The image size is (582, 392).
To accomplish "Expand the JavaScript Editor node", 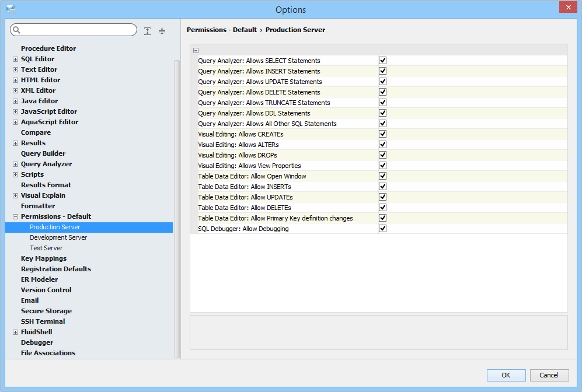I will [15, 111].
